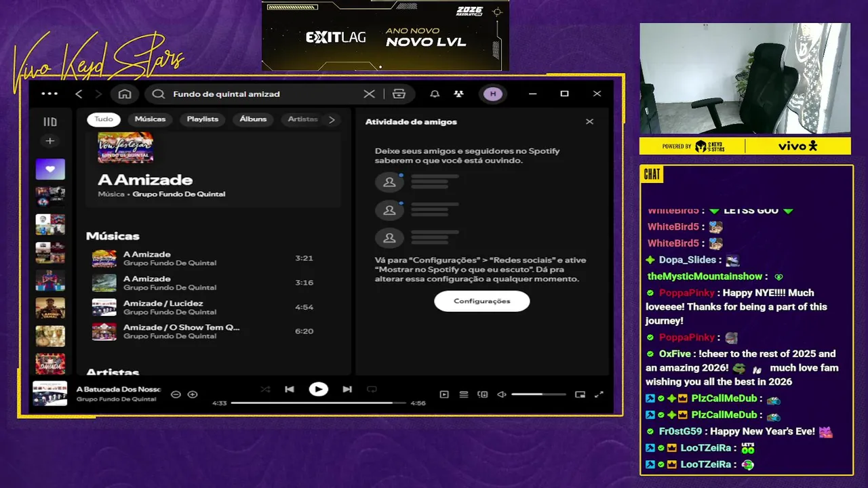Screen dimensions: 868x488
Task: Hide this track with minus icon
Action: click(x=176, y=394)
